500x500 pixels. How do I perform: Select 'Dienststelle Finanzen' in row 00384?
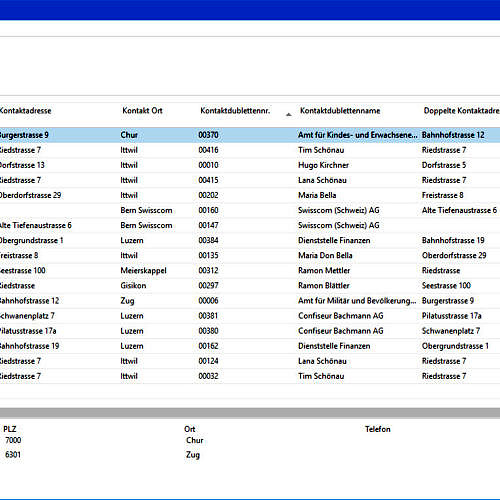[x=334, y=240]
